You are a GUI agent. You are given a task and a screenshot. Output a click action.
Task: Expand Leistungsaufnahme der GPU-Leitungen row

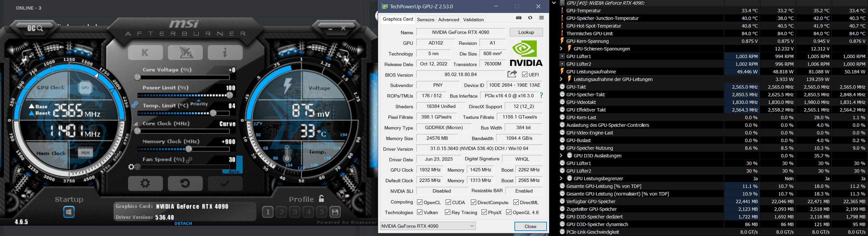point(561,79)
